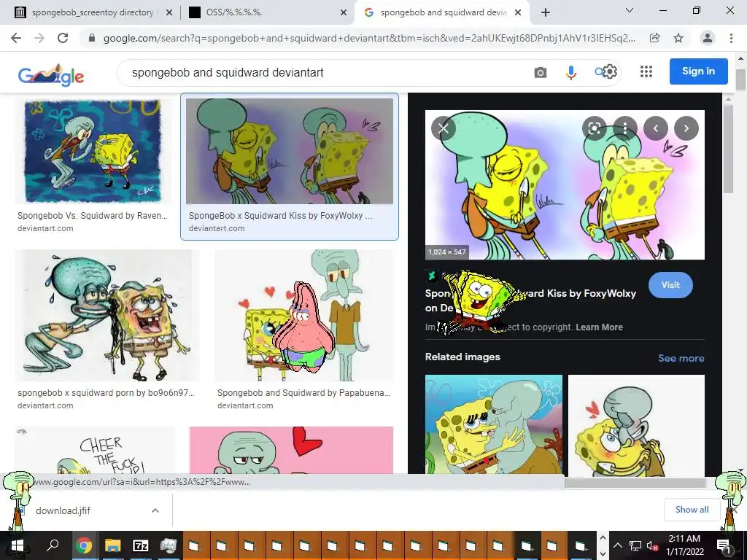Open related image of SpongeBob kissing Squidward
747x560 pixels.
pyautogui.click(x=494, y=425)
